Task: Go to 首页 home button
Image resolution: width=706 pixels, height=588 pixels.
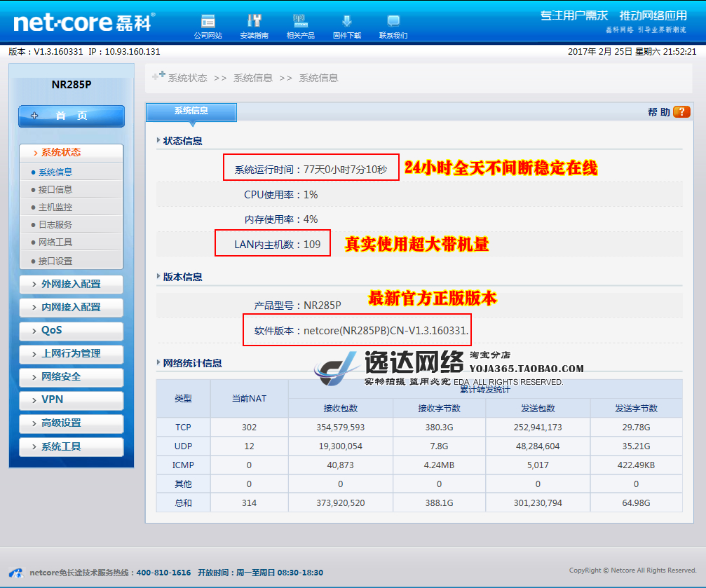Action: [71, 116]
